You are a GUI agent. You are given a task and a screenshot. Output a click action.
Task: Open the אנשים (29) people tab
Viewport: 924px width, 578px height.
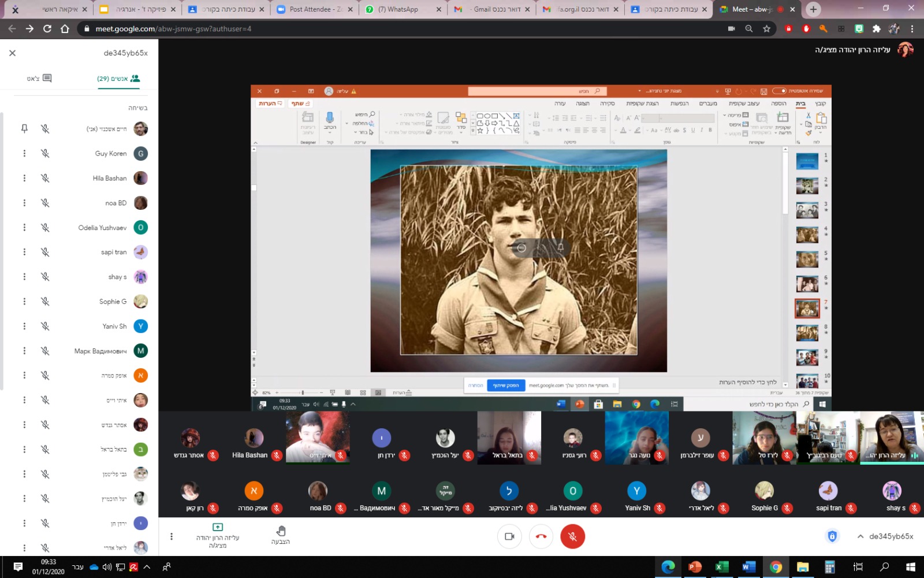(x=118, y=78)
